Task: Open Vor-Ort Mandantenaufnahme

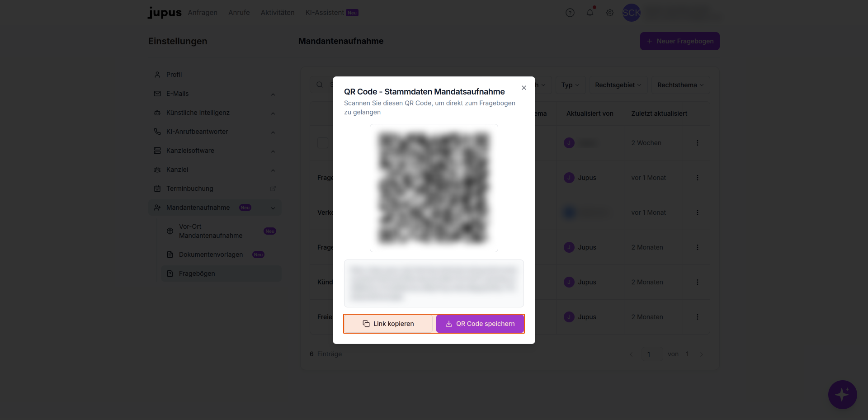Action: click(222, 231)
